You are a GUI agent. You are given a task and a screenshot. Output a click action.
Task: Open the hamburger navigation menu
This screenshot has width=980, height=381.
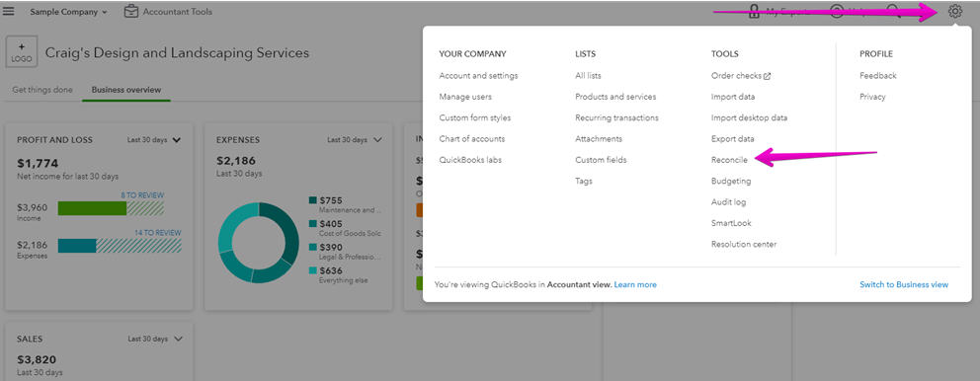click(8, 12)
